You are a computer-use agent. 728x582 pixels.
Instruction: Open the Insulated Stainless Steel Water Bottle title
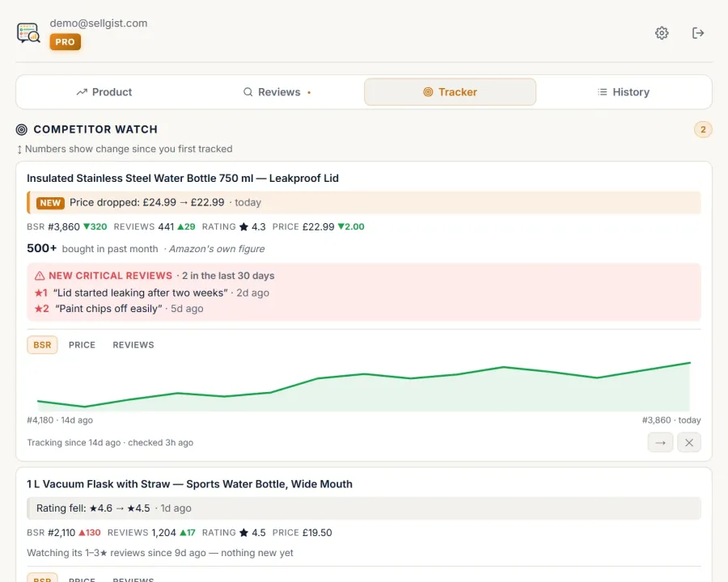(183, 178)
